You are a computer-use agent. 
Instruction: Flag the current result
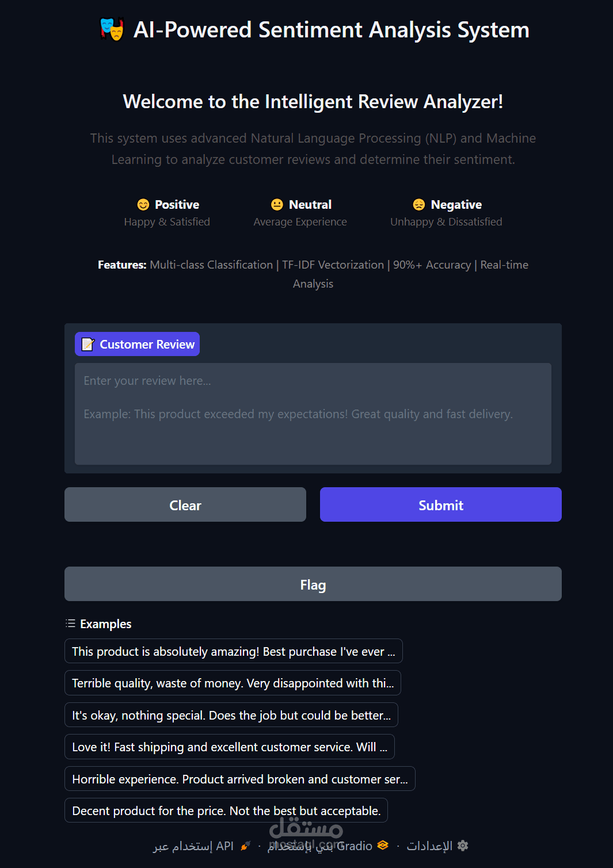(x=313, y=584)
